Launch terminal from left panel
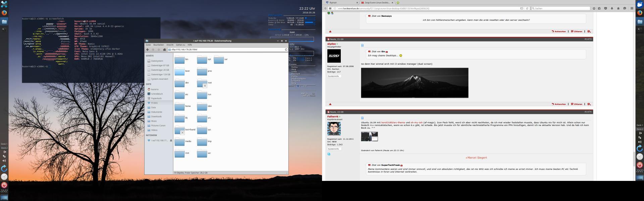The height and width of the screenshot is (201, 644). pos(4,30)
